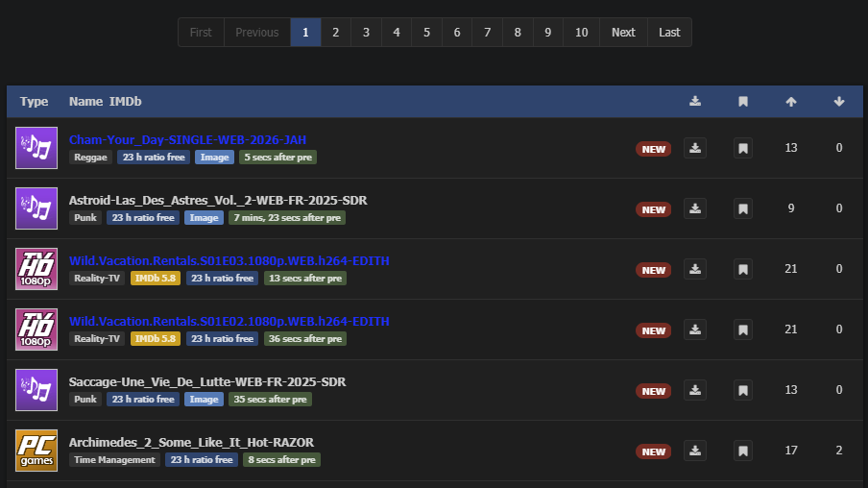This screenshot has height=488, width=868.
Task: Sort torrents by Name column header
Action: click(85, 102)
